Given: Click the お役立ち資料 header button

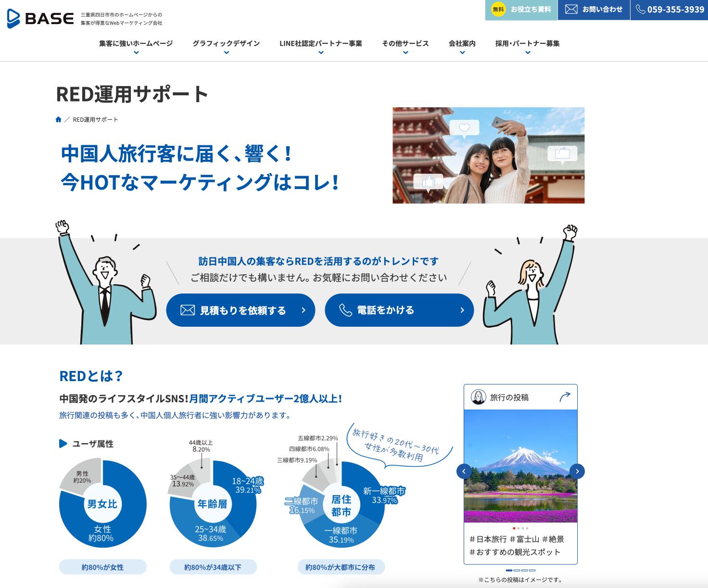Looking at the screenshot, I should pyautogui.click(x=521, y=10).
